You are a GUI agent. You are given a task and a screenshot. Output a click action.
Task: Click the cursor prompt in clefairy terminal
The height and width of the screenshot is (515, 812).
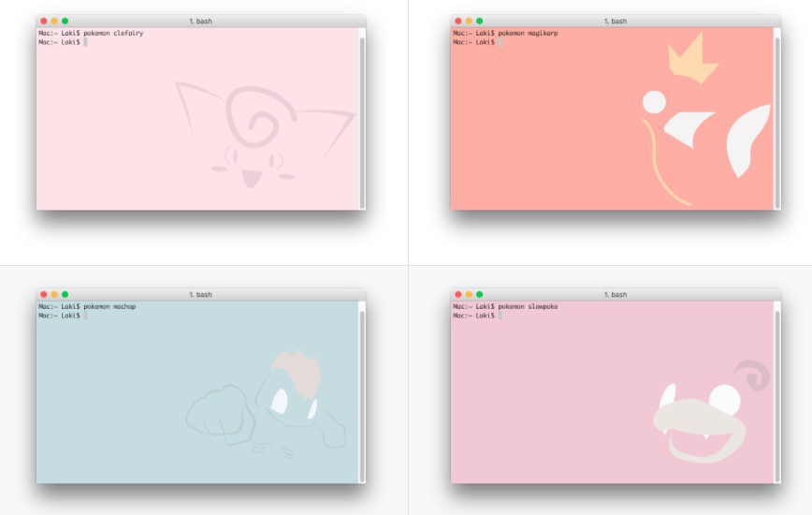click(85, 42)
